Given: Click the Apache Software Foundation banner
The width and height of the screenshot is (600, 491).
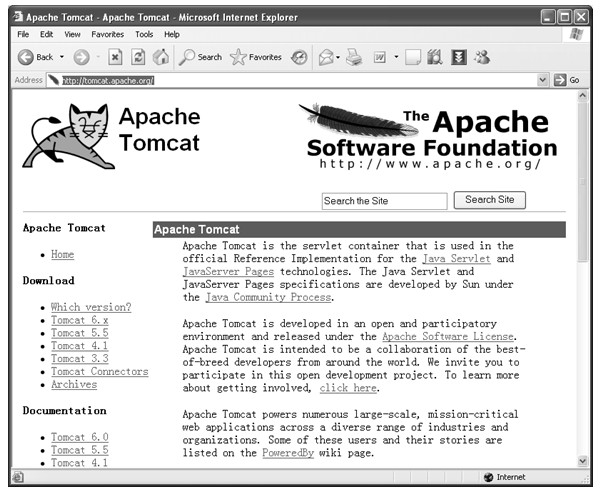Looking at the screenshot, I should click(x=429, y=137).
